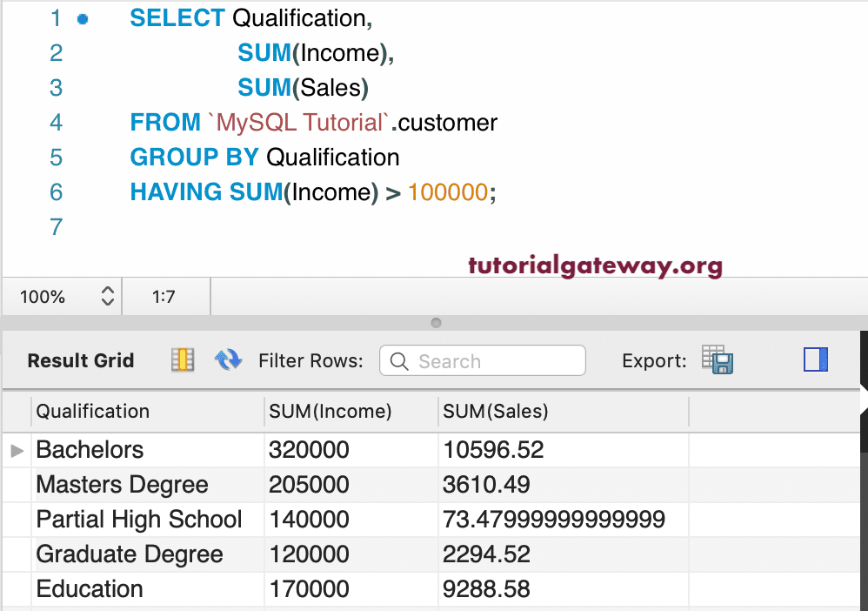Viewport: 868px width, 611px height.
Task: Sort by the SUM(Income) column header
Action: 331,411
